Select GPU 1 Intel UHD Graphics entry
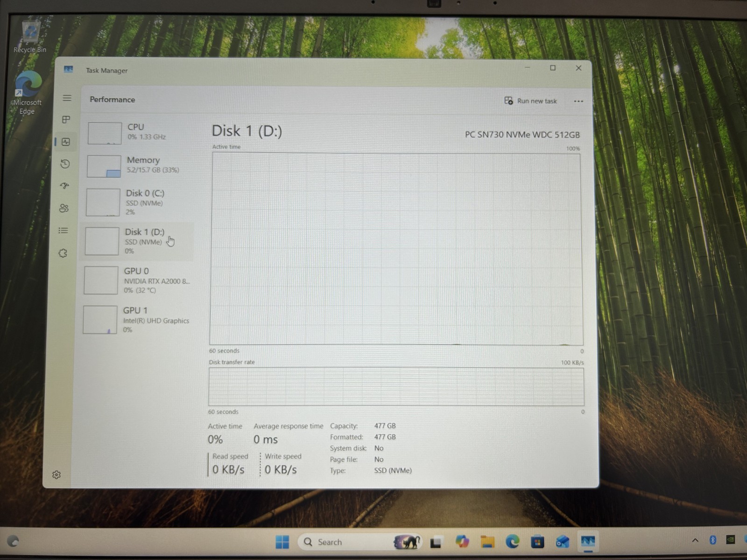Screen dimensions: 747x560 click(x=136, y=320)
